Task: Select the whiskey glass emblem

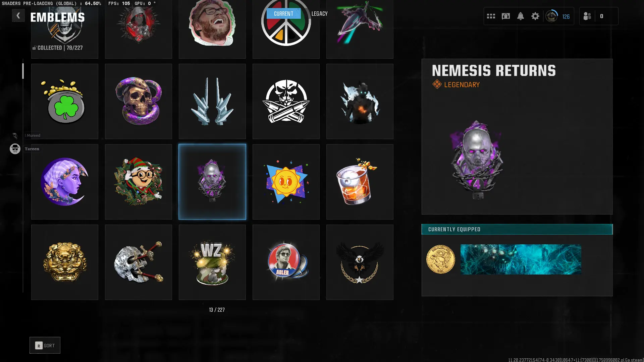Action: click(x=360, y=182)
